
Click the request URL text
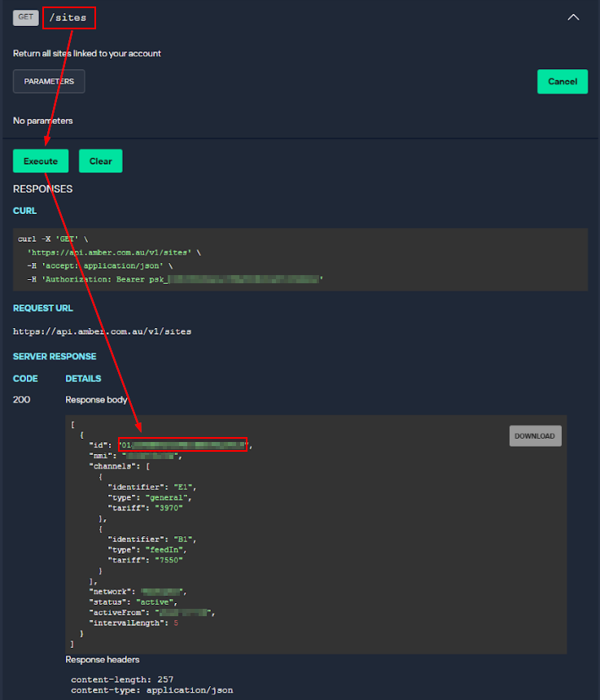102,331
